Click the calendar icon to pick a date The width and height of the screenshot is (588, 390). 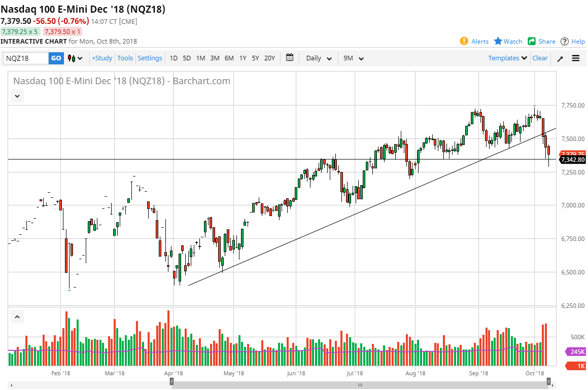click(x=289, y=58)
